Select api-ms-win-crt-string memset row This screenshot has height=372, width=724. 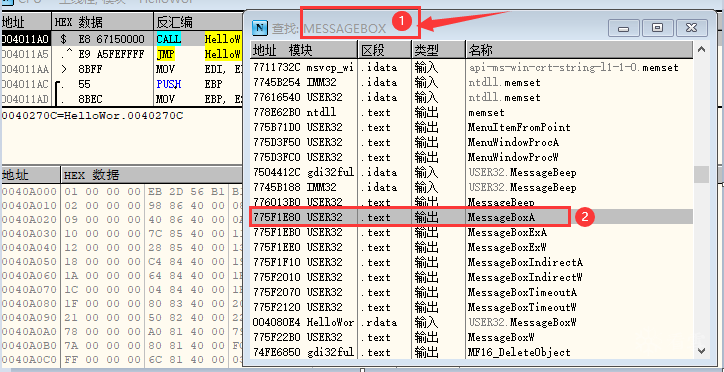pyautogui.click(x=471, y=67)
